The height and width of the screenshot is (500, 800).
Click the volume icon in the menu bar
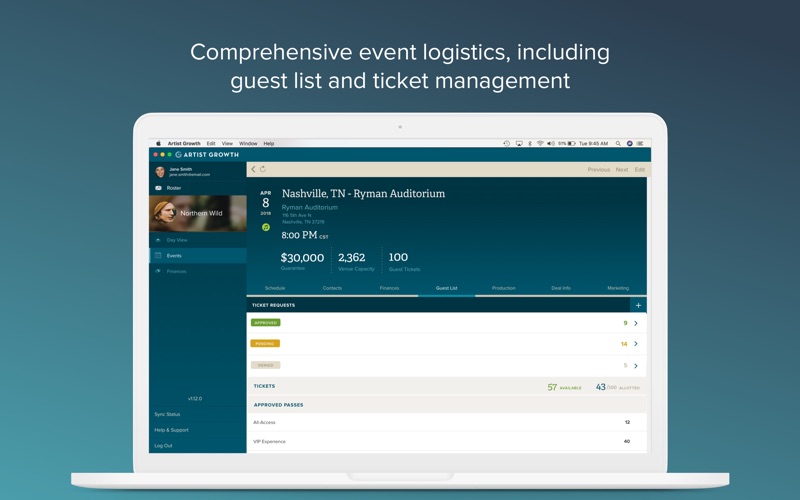coord(551,143)
